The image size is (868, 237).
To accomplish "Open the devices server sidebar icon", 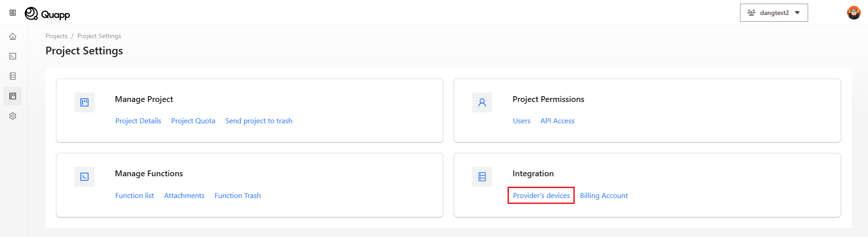I will 13,76.
